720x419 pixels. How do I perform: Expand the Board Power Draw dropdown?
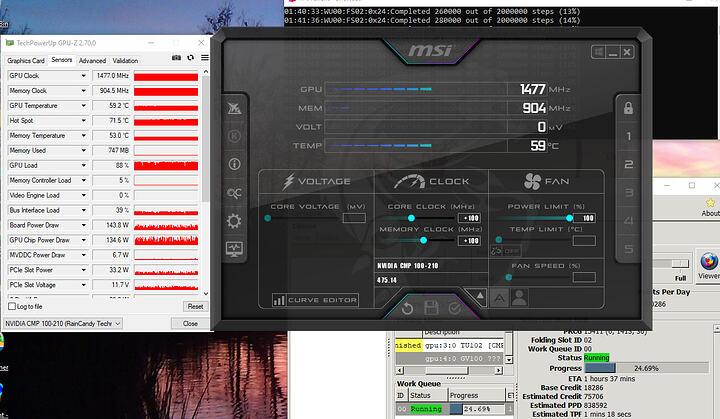[x=84, y=225]
